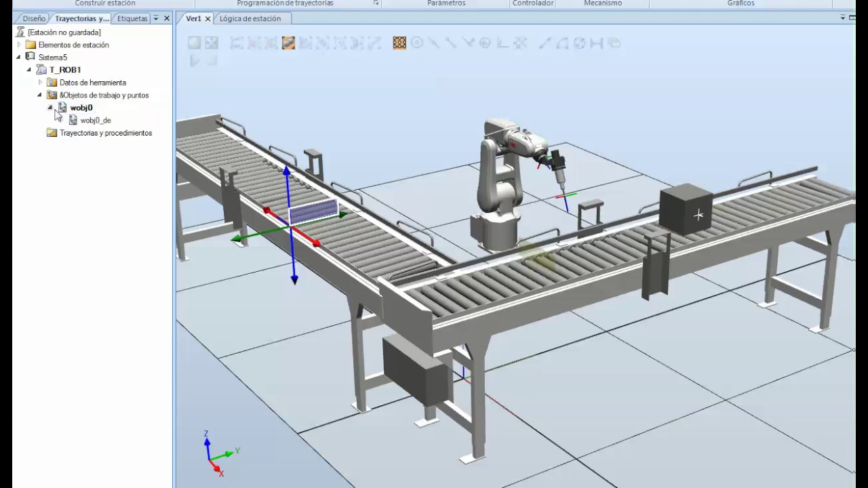Click the Sistema5 controller icon
868x488 pixels.
click(31, 57)
